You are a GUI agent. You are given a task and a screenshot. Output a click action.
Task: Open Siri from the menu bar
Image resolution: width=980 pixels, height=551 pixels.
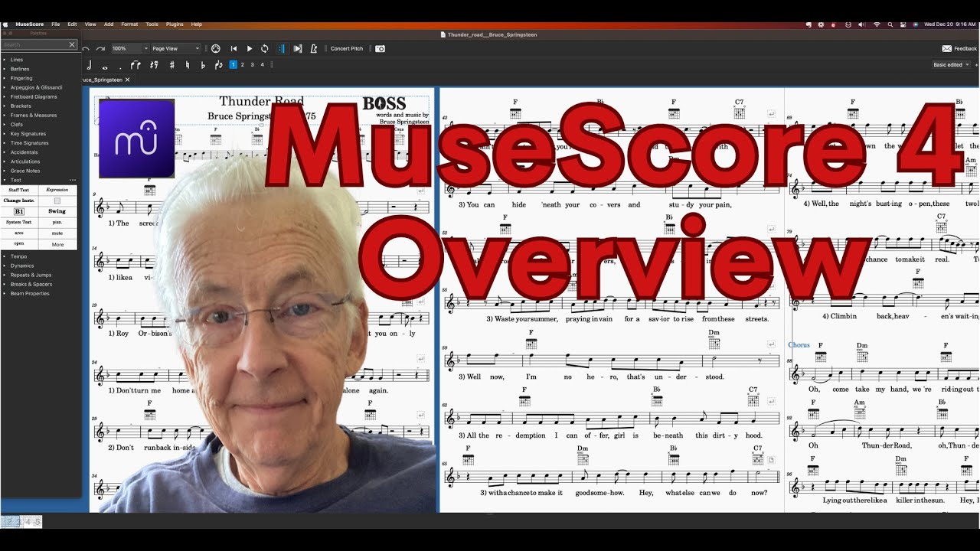tap(916, 24)
